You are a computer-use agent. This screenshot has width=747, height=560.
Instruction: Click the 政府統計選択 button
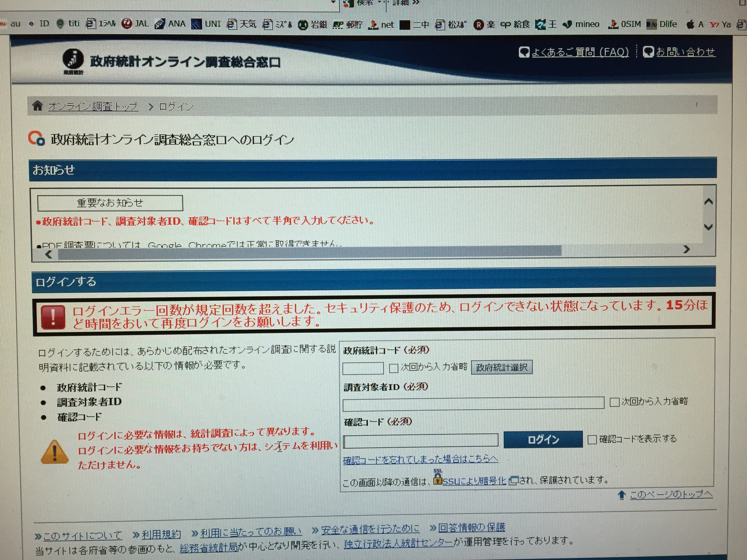pyautogui.click(x=501, y=367)
